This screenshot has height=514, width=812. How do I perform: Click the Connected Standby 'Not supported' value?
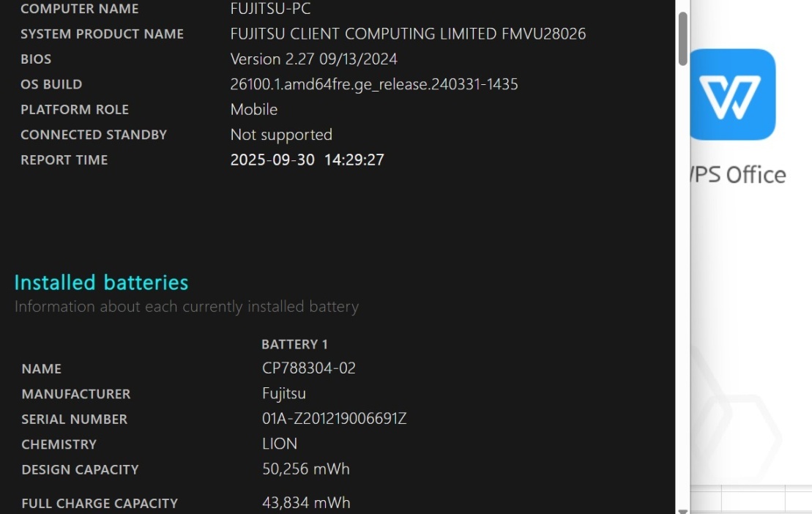[x=280, y=135]
